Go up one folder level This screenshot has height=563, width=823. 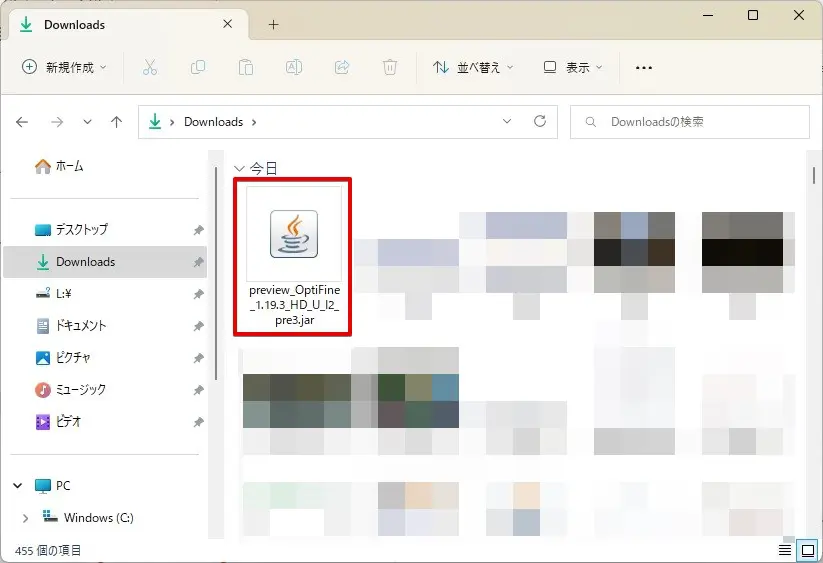pyautogui.click(x=116, y=122)
